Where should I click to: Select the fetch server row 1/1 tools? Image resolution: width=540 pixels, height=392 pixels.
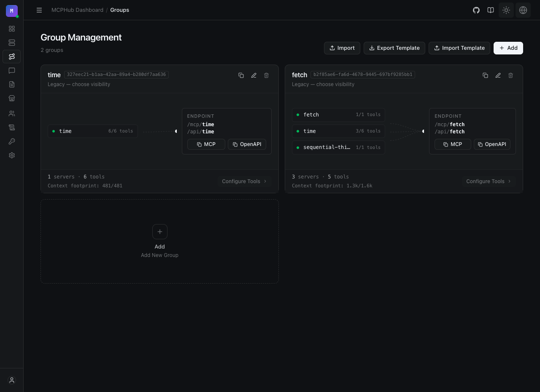point(338,115)
